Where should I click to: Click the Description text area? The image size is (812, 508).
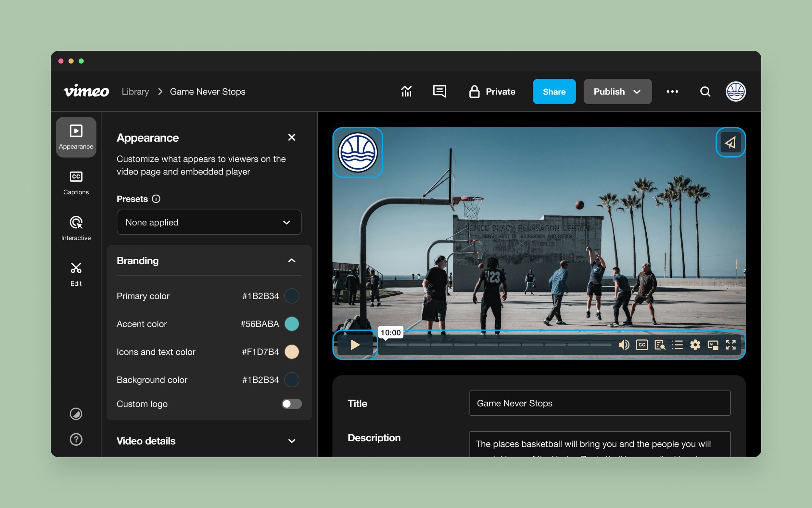[x=600, y=444]
